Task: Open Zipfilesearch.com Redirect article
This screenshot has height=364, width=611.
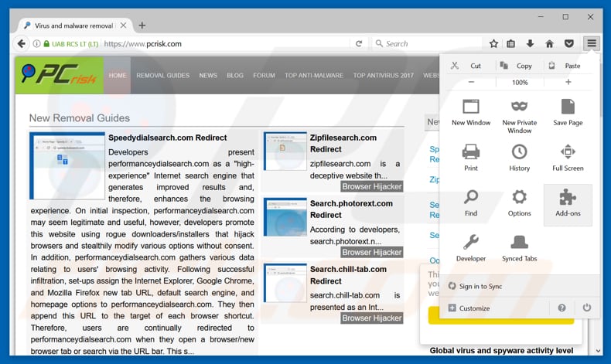Action: tap(343, 143)
